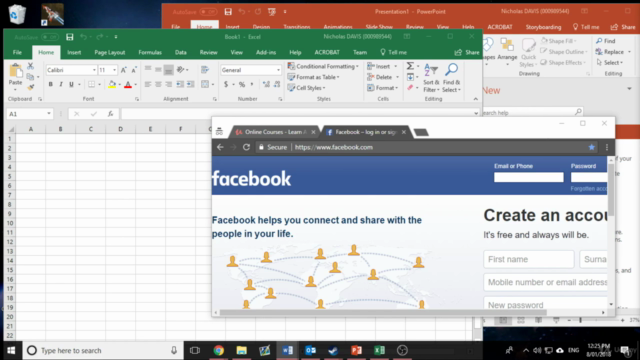The height and width of the screenshot is (360, 640).
Task: Click Format as Table in Excel
Action: [313, 77]
